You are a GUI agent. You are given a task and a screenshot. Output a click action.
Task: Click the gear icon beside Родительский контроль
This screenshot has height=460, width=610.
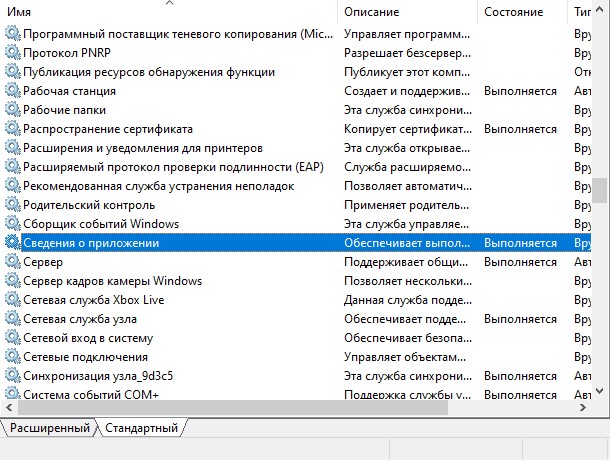click(x=12, y=205)
